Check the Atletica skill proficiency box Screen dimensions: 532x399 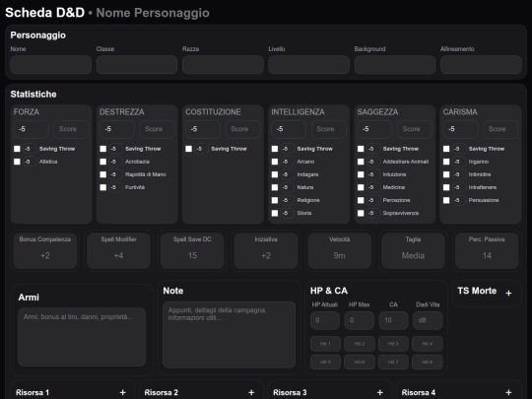coord(17,162)
